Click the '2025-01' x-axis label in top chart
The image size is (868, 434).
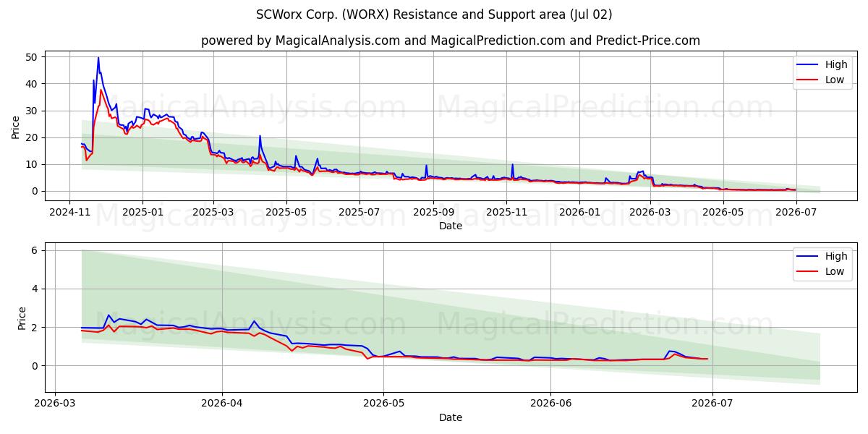point(142,212)
